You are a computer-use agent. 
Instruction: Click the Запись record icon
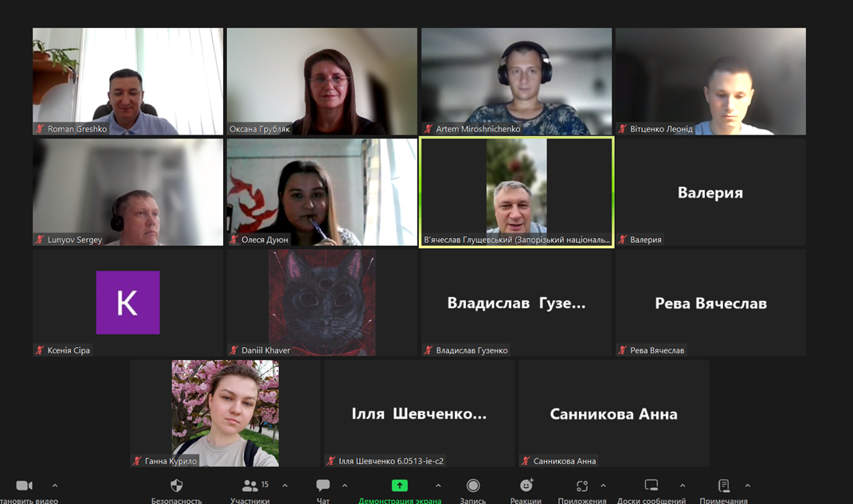pos(473,486)
